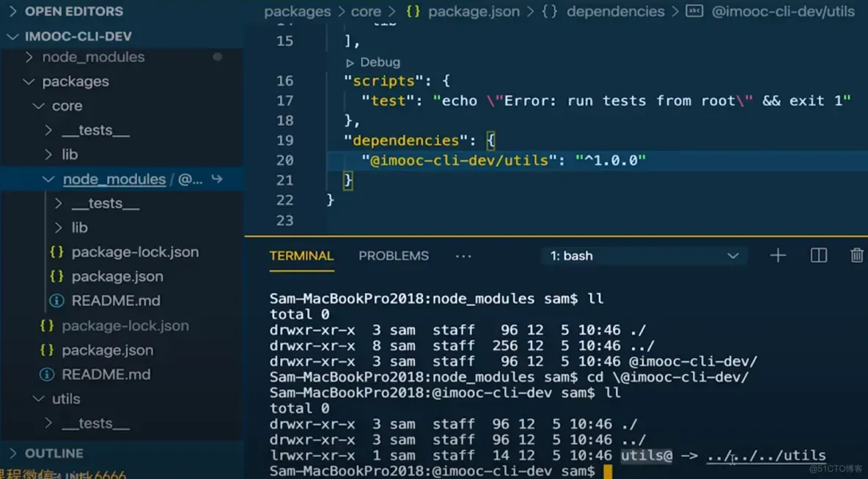Collapse the core folder
The width and height of the screenshot is (868, 479).
[x=67, y=105]
